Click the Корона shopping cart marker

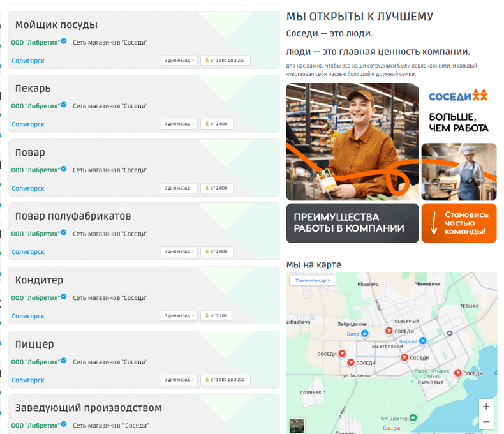tap(423, 340)
